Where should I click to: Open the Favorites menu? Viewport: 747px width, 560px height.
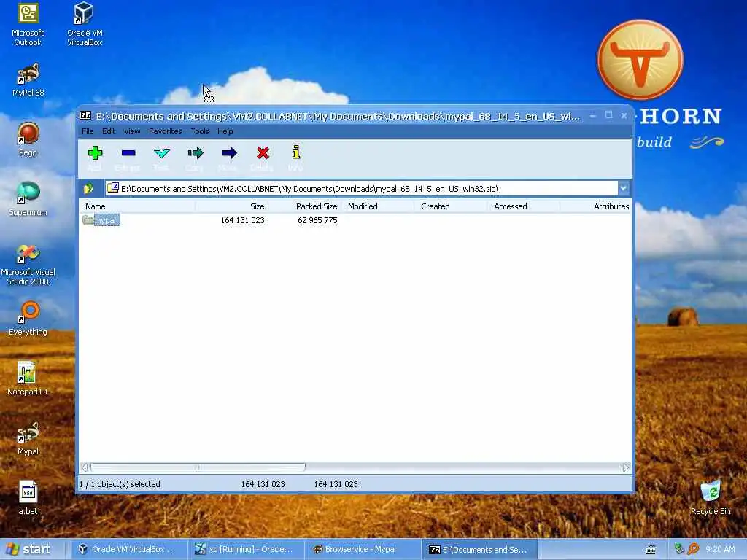[x=166, y=131]
